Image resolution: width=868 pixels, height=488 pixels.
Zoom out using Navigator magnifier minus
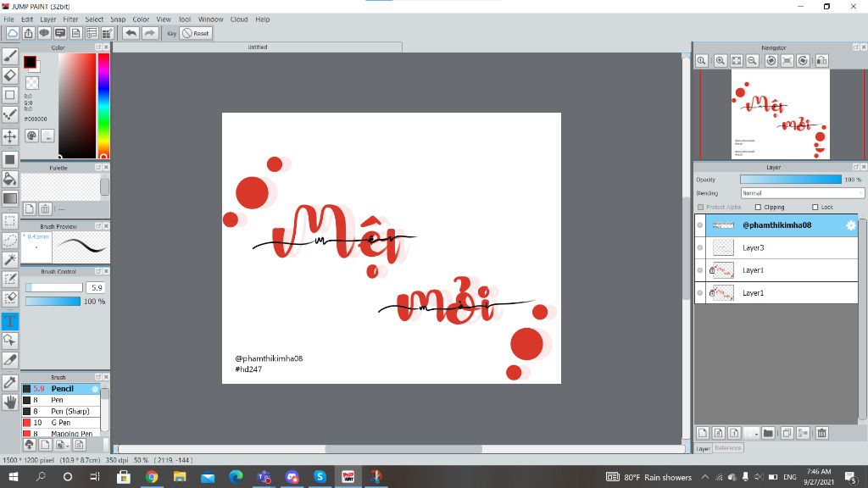click(753, 61)
